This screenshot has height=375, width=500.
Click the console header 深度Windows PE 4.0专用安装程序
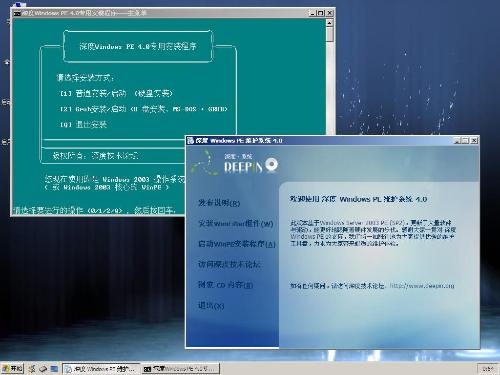click(138, 46)
